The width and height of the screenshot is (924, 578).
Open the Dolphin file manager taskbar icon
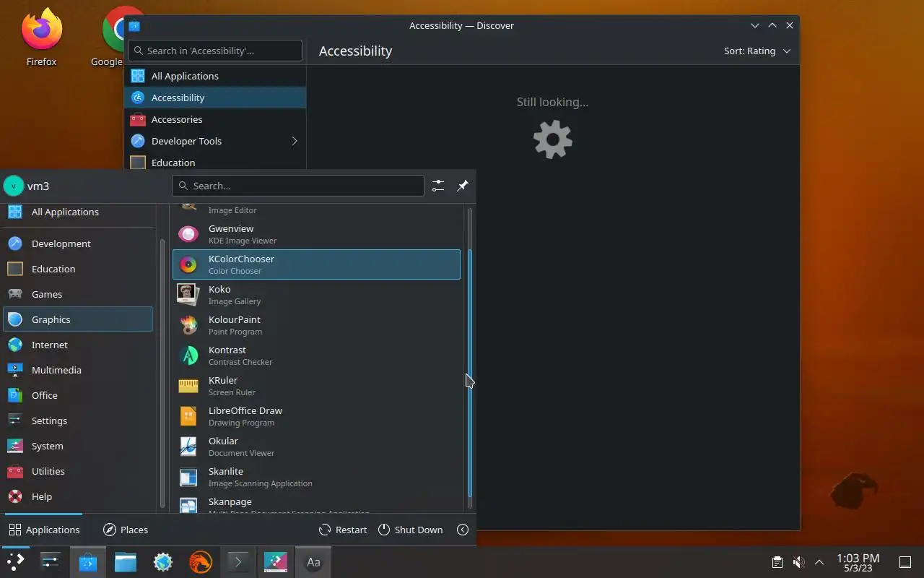click(126, 562)
